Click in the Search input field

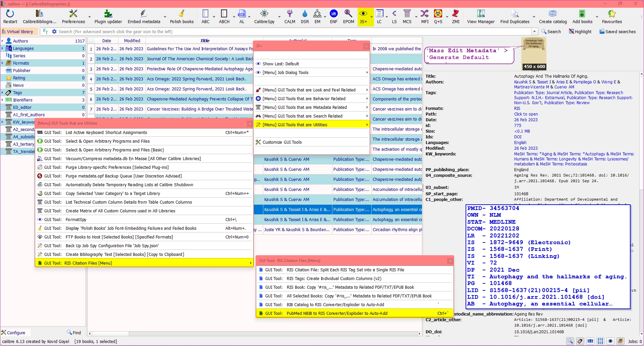click(x=292, y=31)
